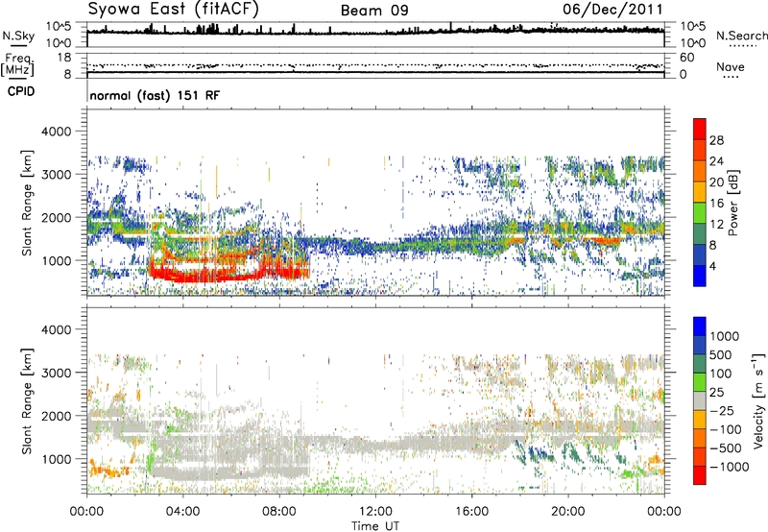Click the '-1000' tick on the Velocity scale
The height and width of the screenshot is (532, 768).
point(729,467)
